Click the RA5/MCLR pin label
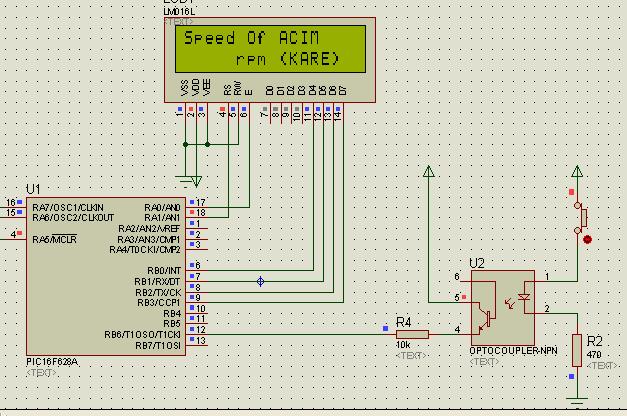This screenshot has height=416, width=627. (54, 240)
